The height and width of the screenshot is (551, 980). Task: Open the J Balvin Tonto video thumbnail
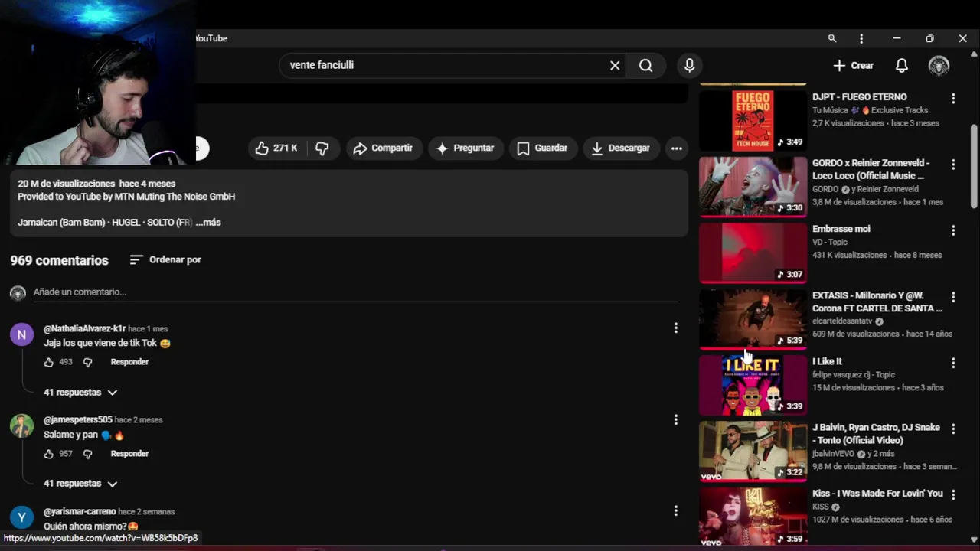[753, 452]
